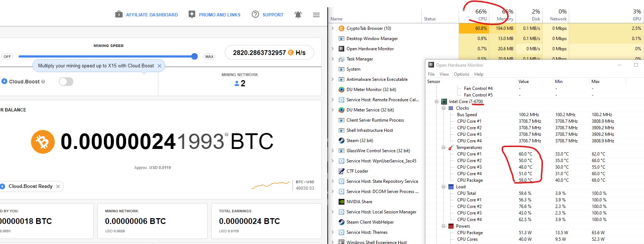
Task: Expand the Task Manager process row
Action: tap(332, 59)
